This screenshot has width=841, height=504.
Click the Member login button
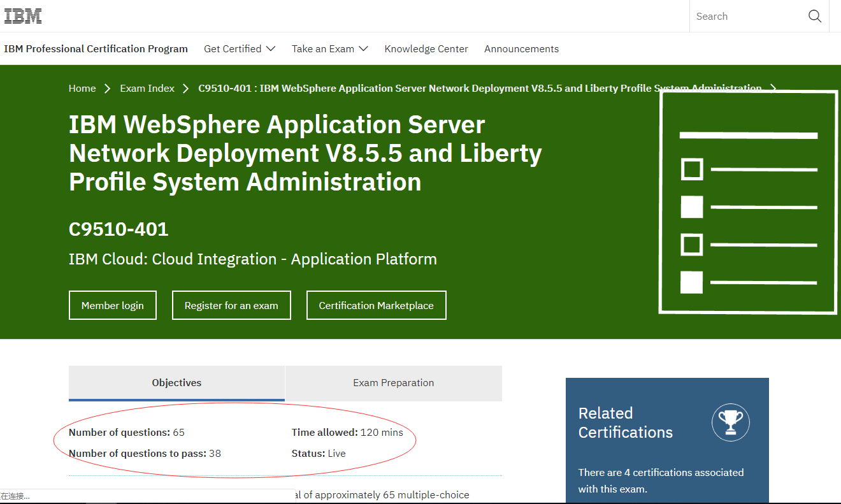[x=113, y=305]
